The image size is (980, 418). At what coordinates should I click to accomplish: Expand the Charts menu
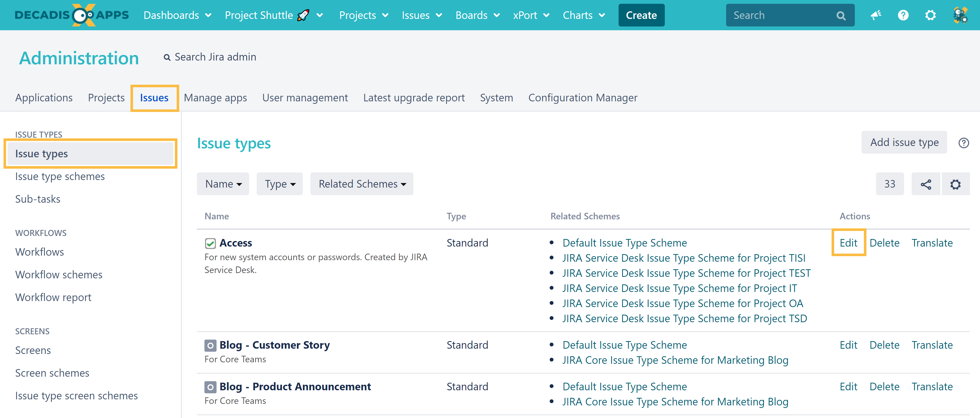(584, 15)
